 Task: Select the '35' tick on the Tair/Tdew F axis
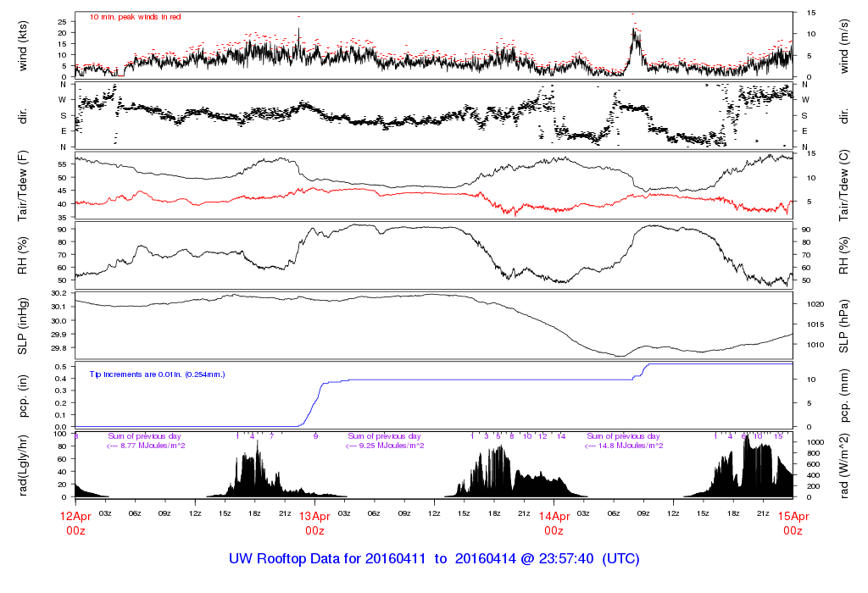coord(62,218)
